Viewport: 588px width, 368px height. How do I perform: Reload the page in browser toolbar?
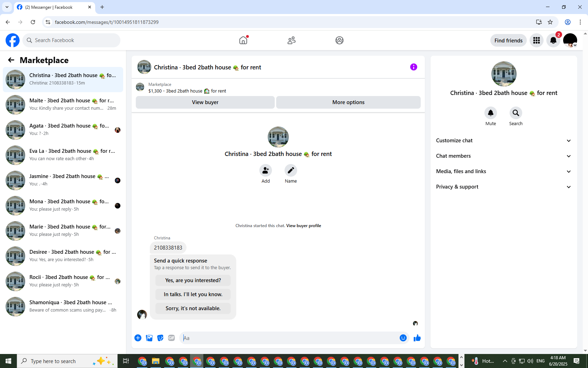[33, 22]
